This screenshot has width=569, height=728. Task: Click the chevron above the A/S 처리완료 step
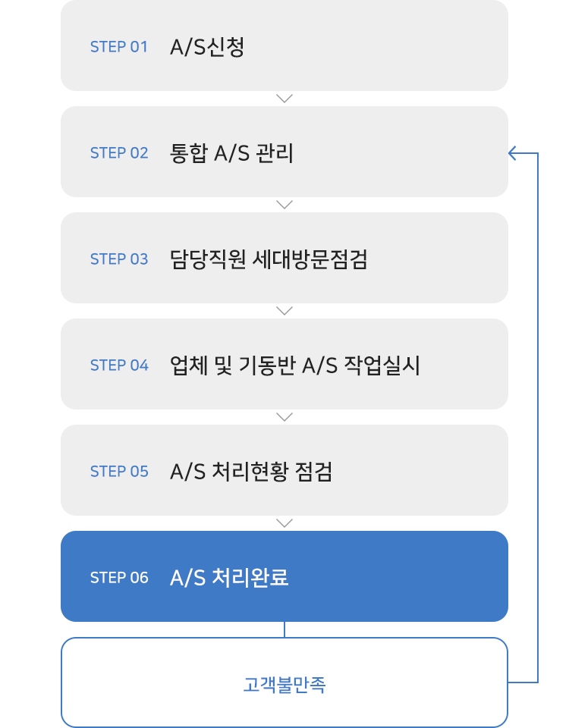point(284,523)
